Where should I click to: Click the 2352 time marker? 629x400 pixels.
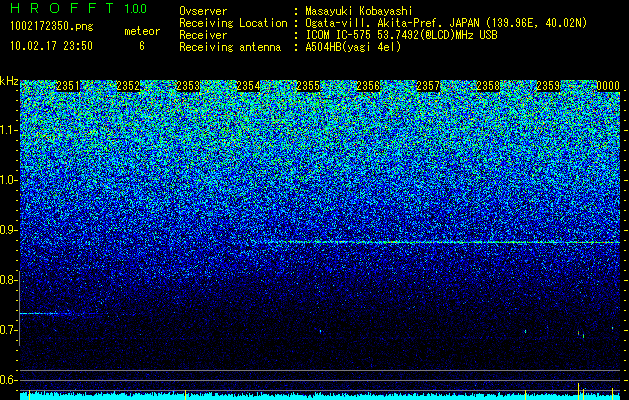tap(128, 86)
